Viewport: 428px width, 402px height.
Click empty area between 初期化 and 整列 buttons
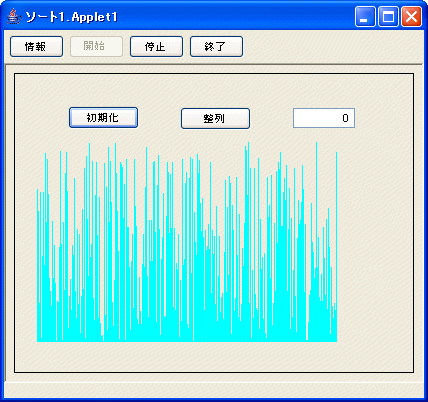(x=159, y=118)
